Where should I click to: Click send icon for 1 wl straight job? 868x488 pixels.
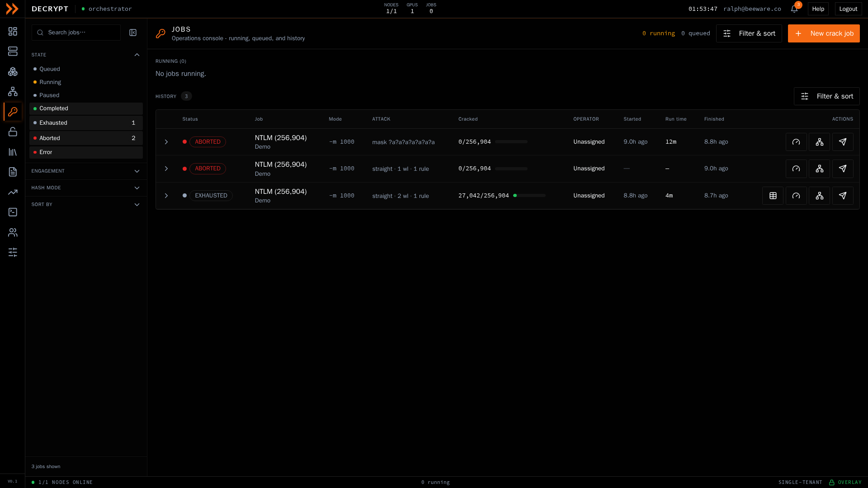pyautogui.click(x=843, y=169)
